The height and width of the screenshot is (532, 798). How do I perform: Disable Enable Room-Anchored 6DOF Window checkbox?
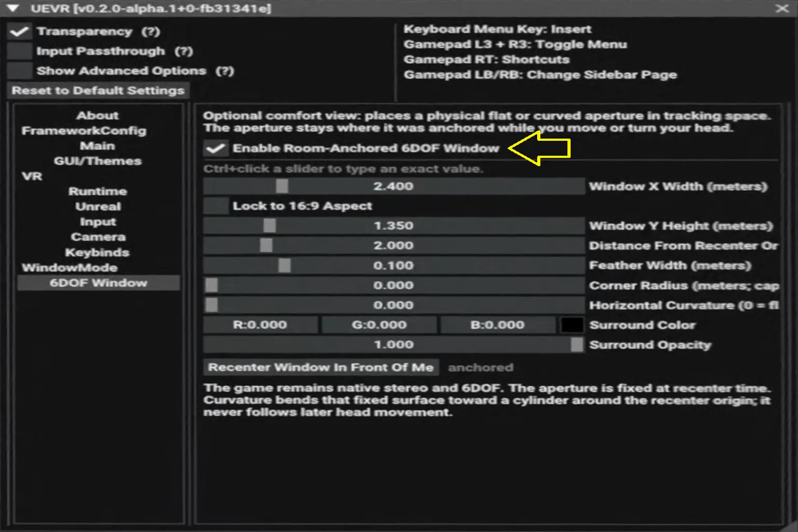click(x=216, y=149)
